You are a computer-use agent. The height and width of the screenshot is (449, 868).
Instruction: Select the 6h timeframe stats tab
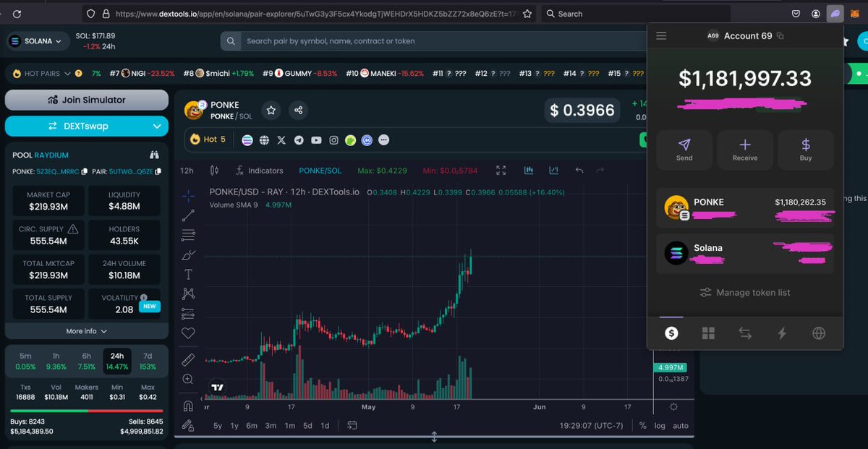pos(87,362)
